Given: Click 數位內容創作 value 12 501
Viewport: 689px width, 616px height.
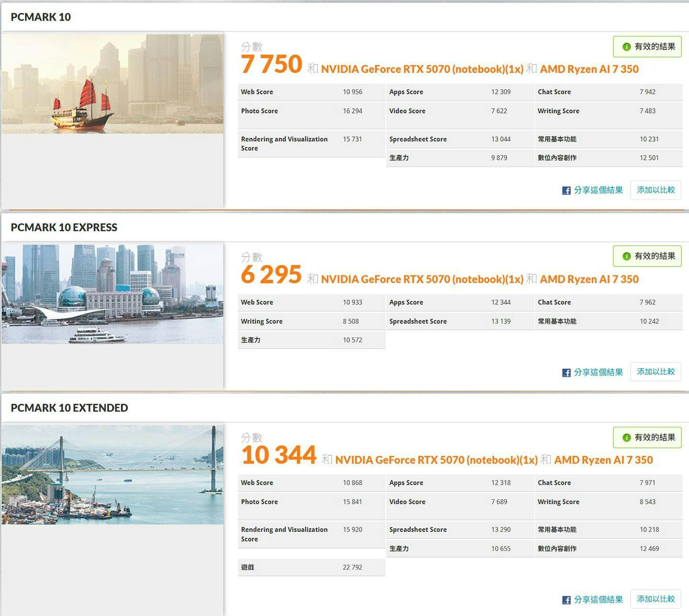Looking at the screenshot, I should (649, 158).
